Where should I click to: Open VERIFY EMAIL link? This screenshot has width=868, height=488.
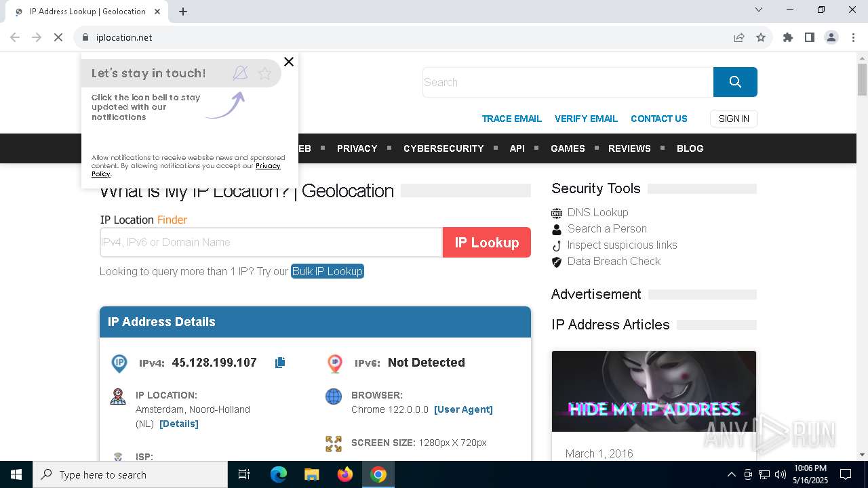point(586,119)
